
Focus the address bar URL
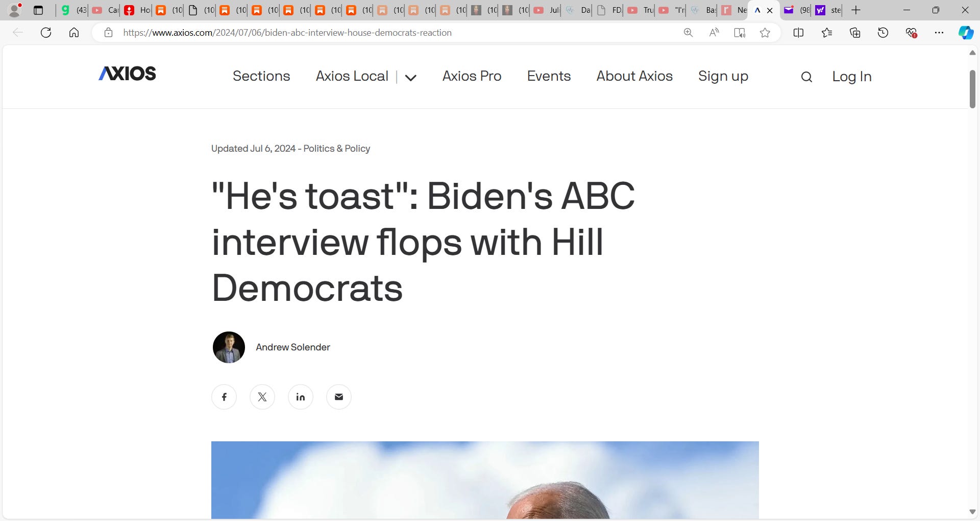tap(287, 33)
